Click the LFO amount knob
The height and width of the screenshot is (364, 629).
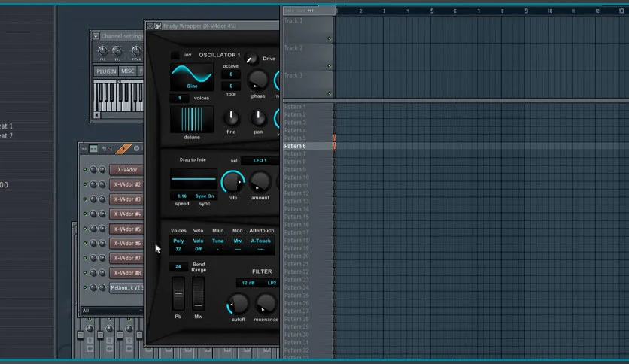click(260, 183)
